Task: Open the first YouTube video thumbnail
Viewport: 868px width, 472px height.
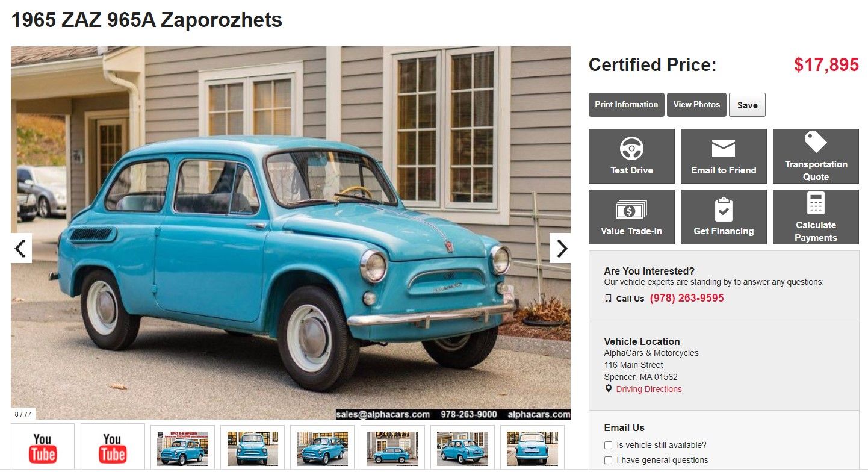Action: [x=43, y=448]
